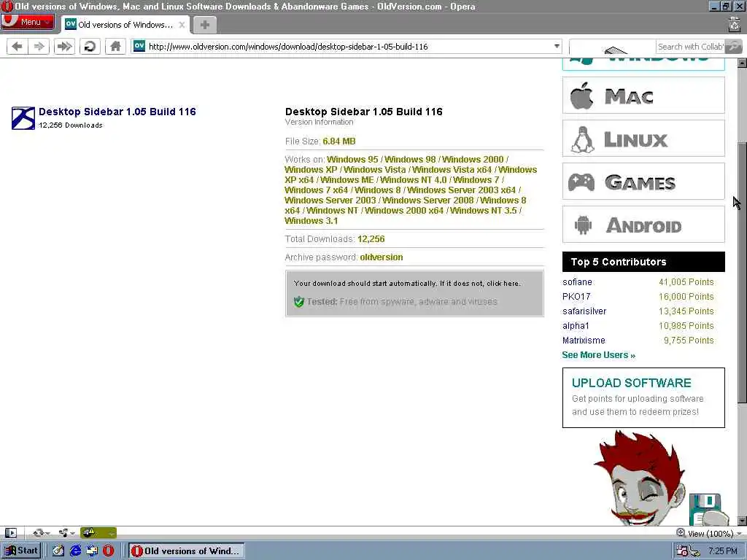This screenshot has height=560, width=747.
Task: Click the Windows Server 2008 link
Action: (x=427, y=201)
